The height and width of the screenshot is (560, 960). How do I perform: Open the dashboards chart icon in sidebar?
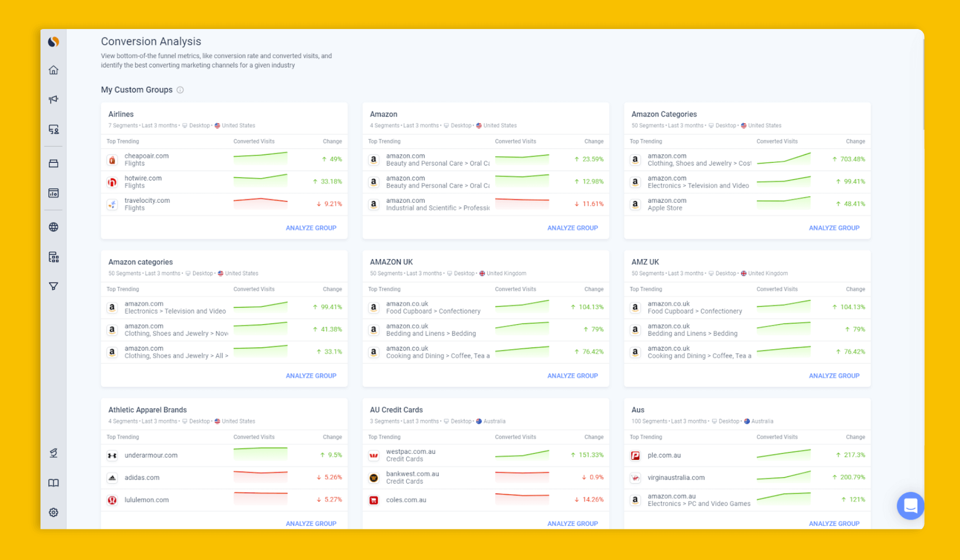click(x=53, y=193)
